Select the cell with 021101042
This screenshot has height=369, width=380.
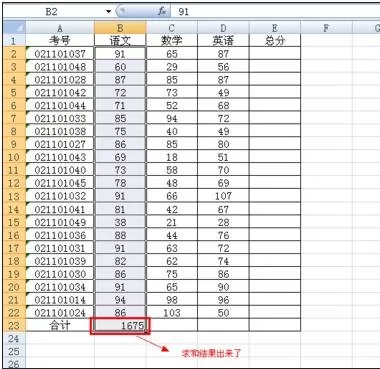60,92
